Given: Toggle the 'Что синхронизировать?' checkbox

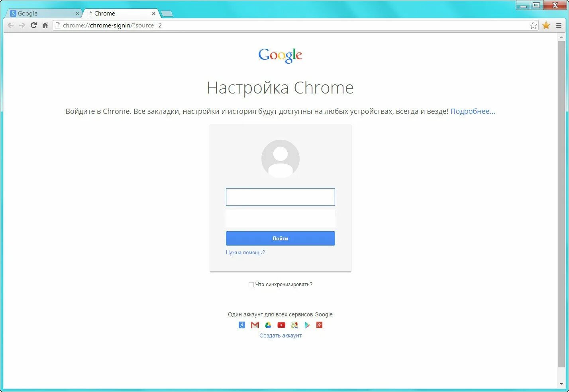Looking at the screenshot, I should 251,285.
